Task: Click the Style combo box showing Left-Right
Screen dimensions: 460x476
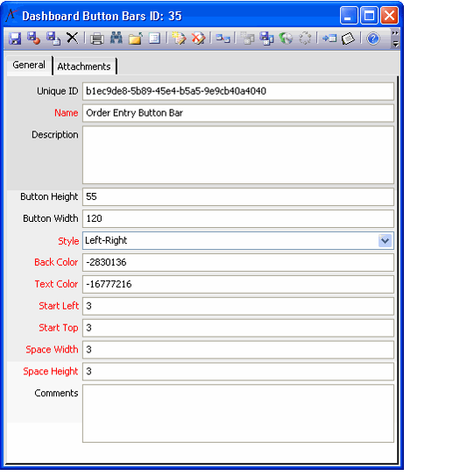Action: tap(238, 241)
